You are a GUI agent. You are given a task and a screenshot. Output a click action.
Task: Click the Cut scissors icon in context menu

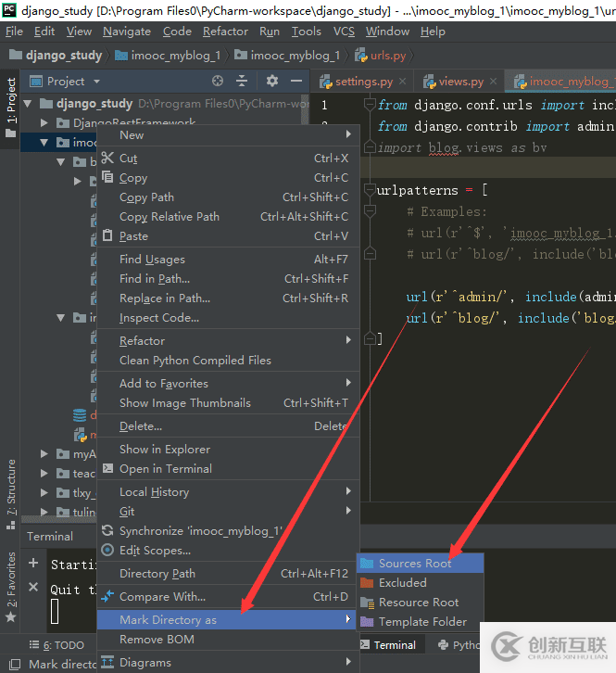(x=107, y=159)
